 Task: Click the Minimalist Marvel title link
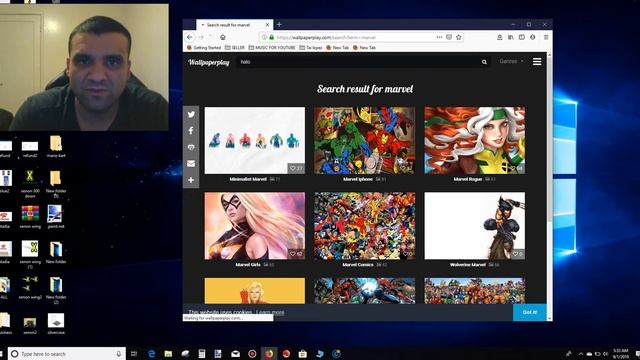coord(248,179)
